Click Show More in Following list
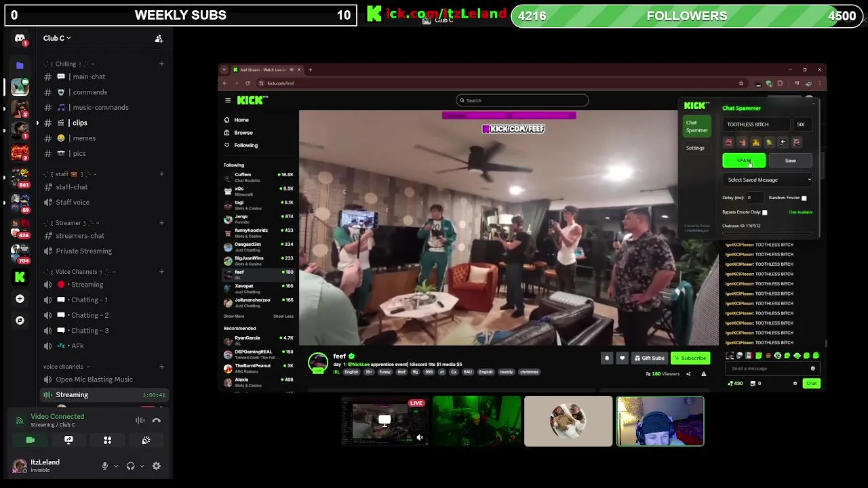The width and height of the screenshot is (868, 488). coord(234,316)
